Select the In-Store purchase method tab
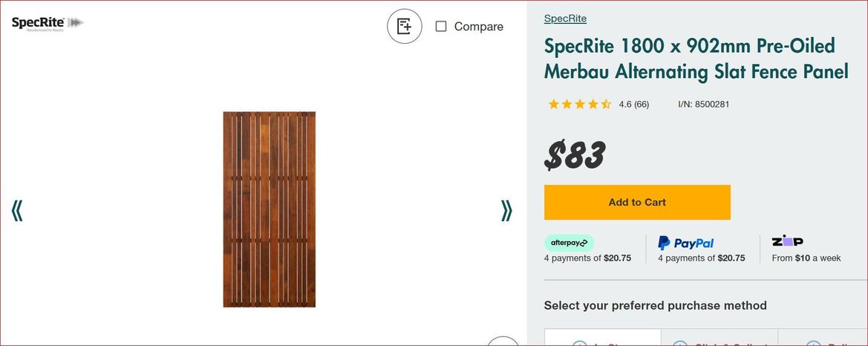This screenshot has width=868, height=346. (x=602, y=339)
